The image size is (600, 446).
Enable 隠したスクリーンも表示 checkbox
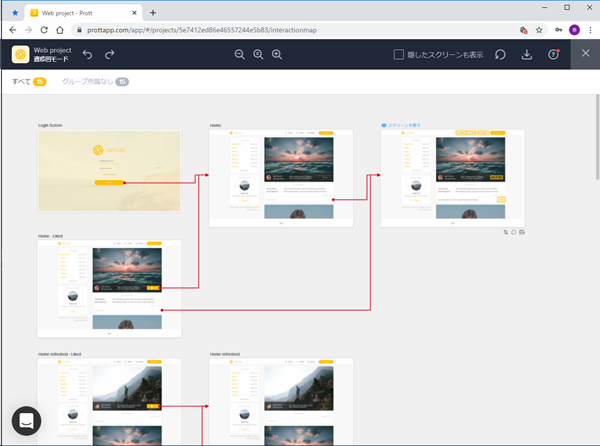398,54
